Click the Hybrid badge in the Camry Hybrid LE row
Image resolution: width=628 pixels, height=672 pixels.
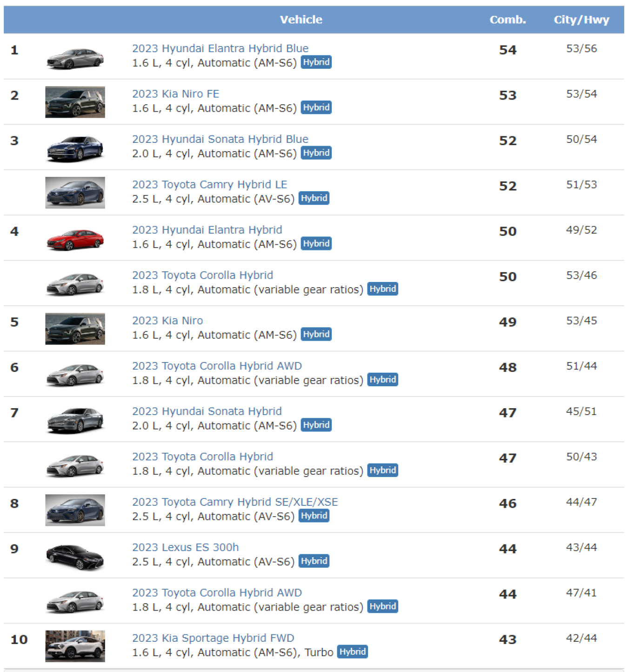pyautogui.click(x=314, y=198)
